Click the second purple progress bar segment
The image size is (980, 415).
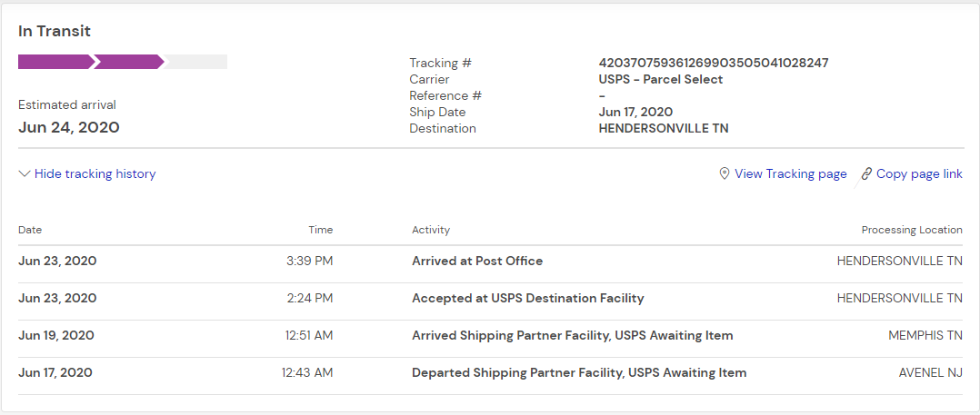(128, 62)
